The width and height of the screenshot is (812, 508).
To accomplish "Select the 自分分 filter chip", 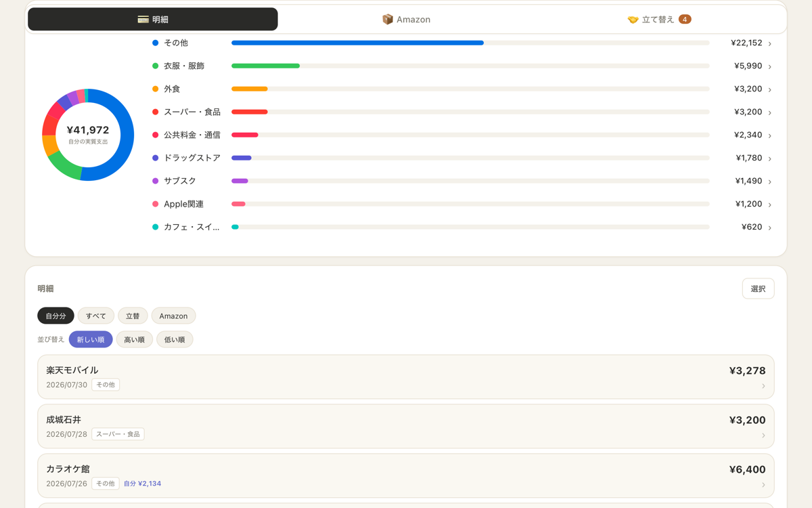I will click(55, 316).
